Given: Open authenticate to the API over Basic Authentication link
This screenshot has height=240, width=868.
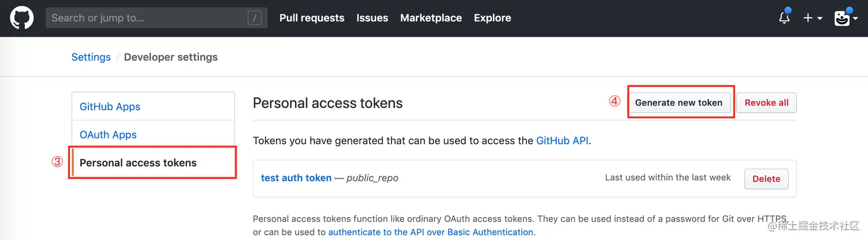Looking at the screenshot, I should point(431,232).
